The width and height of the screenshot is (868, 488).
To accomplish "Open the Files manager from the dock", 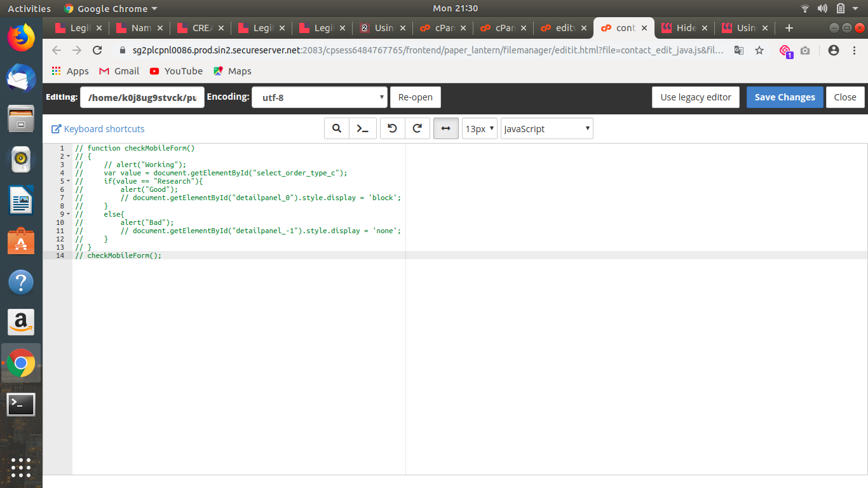I will 21,119.
